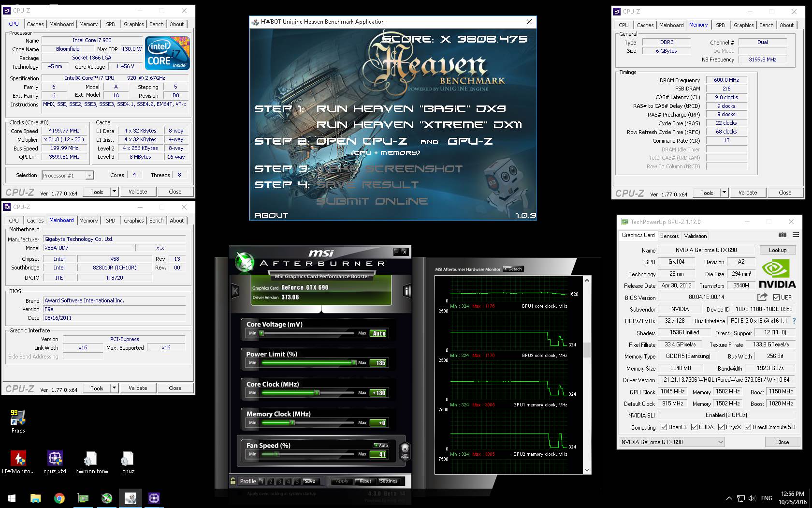Click the Afterburner dragon logo

coord(245,262)
